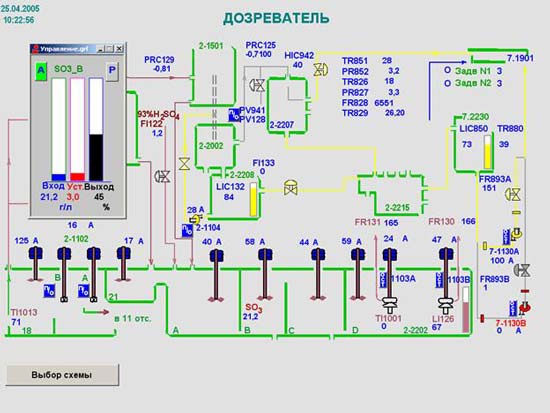Click the PRC129 pressure reading label
Image resolution: width=550 pixels, height=413 pixels.
tap(159, 60)
